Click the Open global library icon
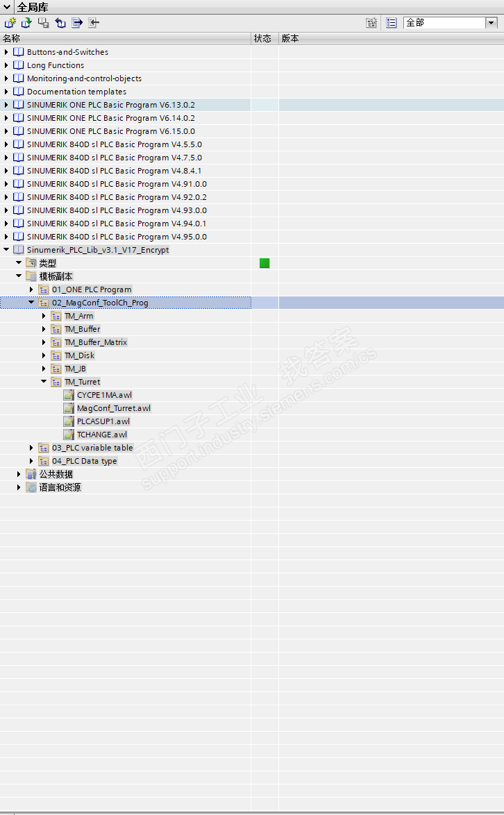This screenshot has width=504, height=815. (x=26, y=23)
